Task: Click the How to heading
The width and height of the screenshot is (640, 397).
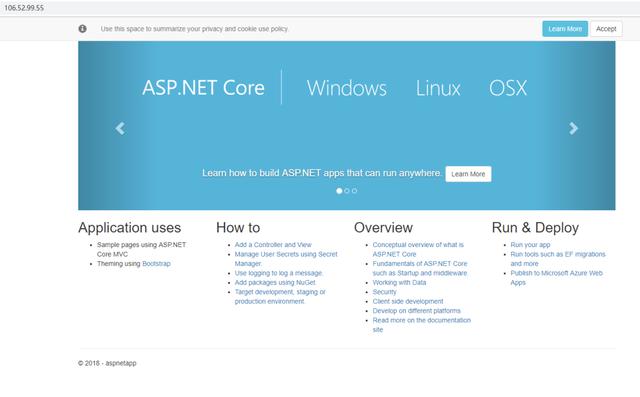Action: tap(238, 228)
